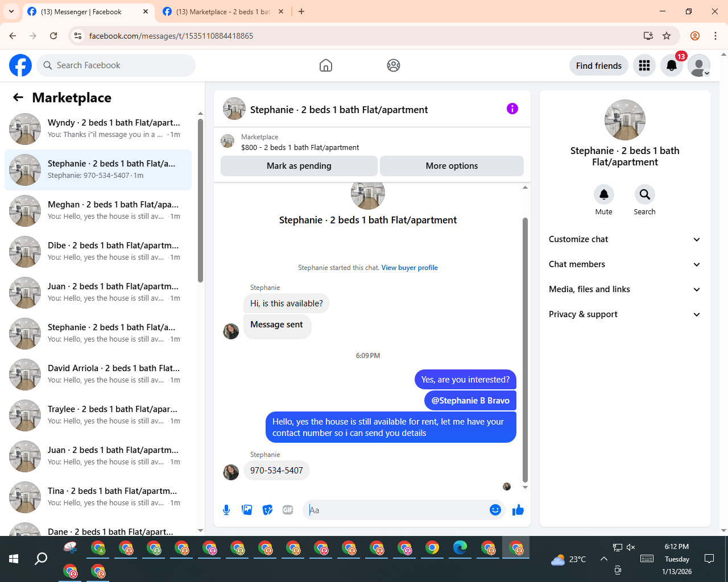Click Stephanie's listing thumbnail in right panel
This screenshot has height=582, width=728.
tap(625, 120)
